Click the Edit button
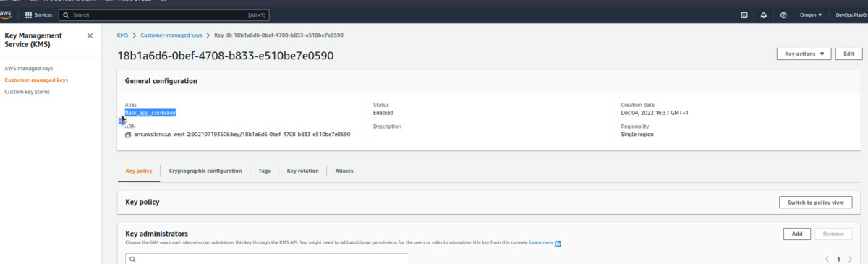The image size is (868, 264). [x=849, y=54]
